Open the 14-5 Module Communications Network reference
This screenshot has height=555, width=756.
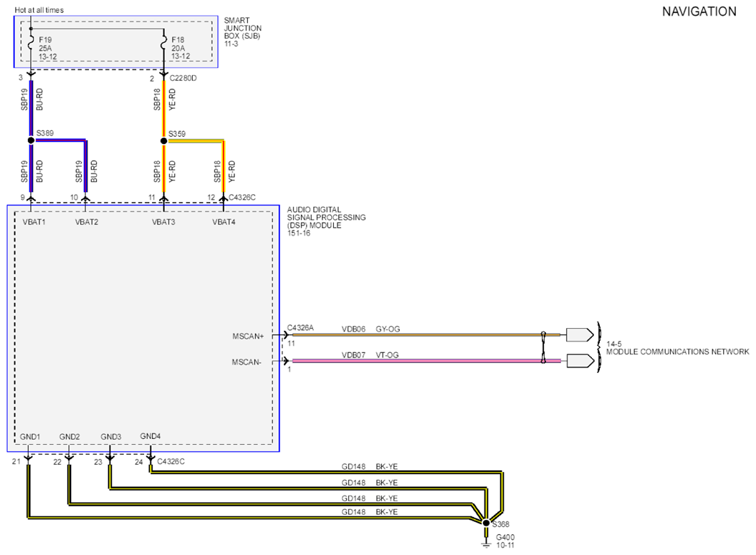[677, 348]
